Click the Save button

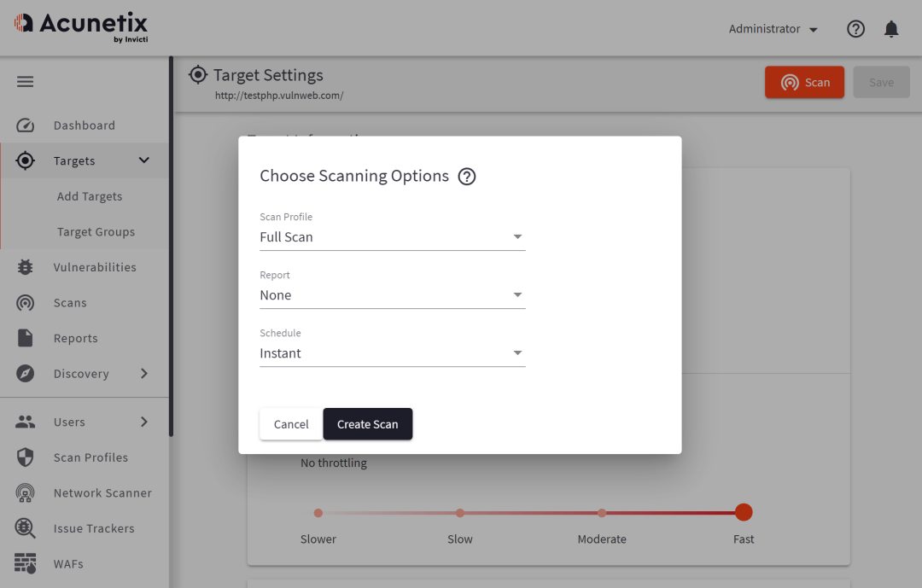click(x=881, y=82)
